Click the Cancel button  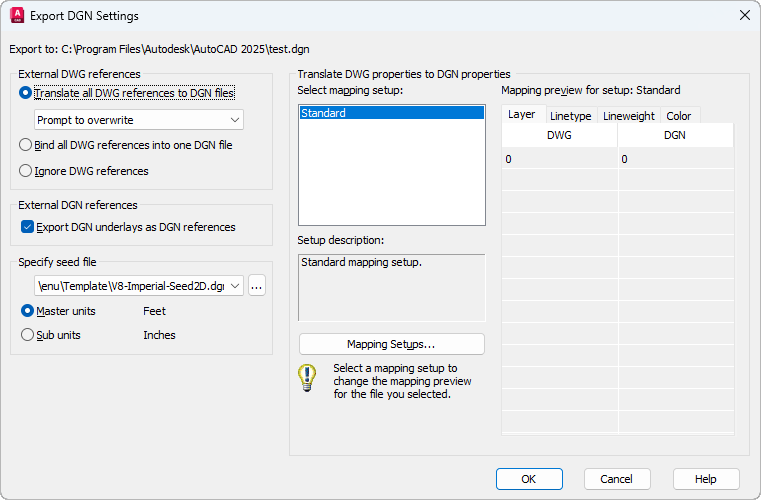pyautogui.click(x=617, y=479)
